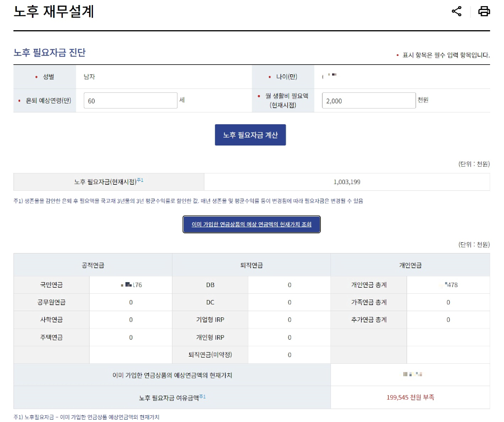This screenshot has width=504, height=422.
Task: Select the 은퇴 예상연령 input showing 60
Action: (x=129, y=100)
